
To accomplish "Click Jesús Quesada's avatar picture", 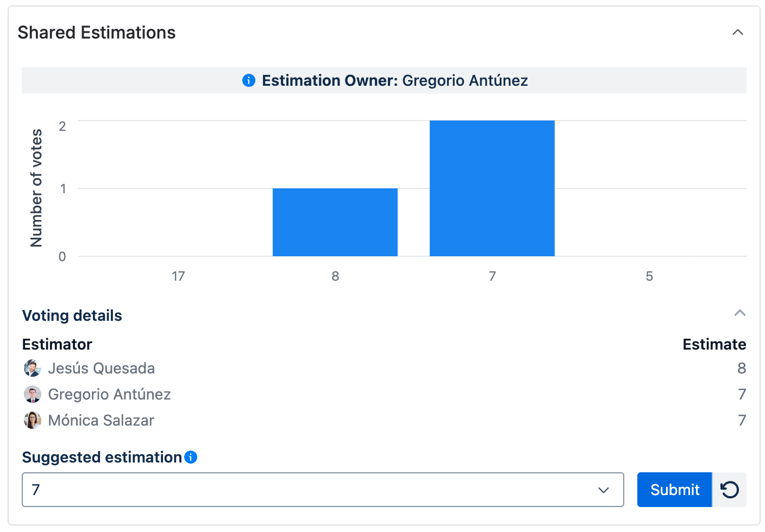I will coord(32,368).
